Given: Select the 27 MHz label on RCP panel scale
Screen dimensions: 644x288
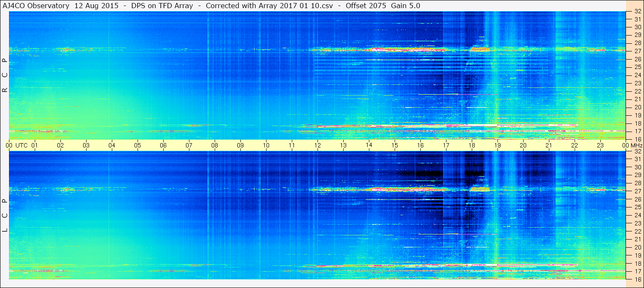Looking at the screenshot, I should [x=638, y=51].
